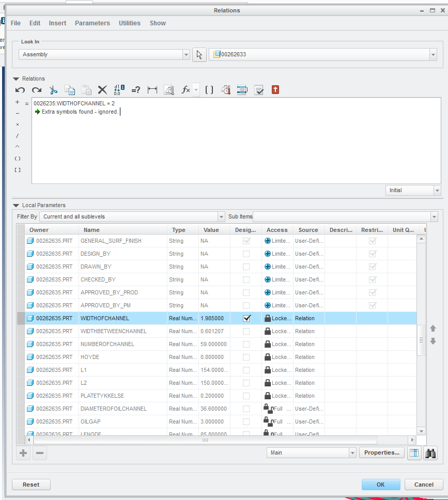Click the Properties... button
Viewport: 448px width, 500px height.
pyautogui.click(x=381, y=453)
